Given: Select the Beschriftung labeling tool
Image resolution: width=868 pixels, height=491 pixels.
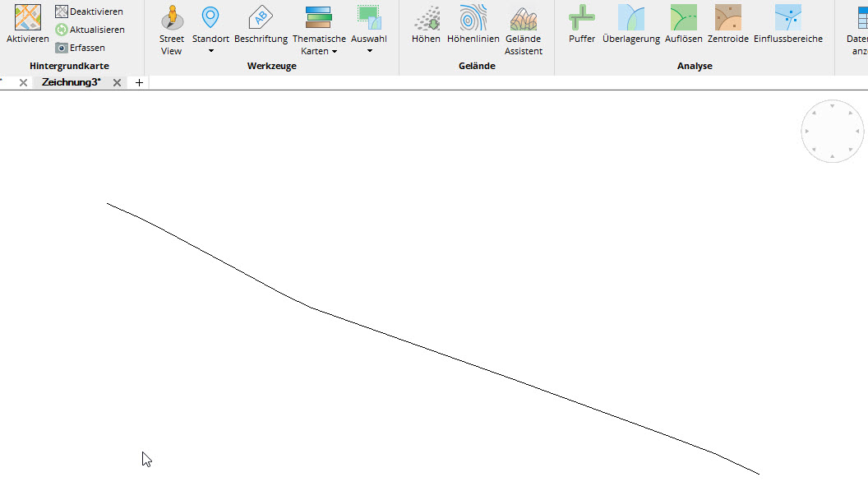Looking at the screenshot, I should point(261,25).
